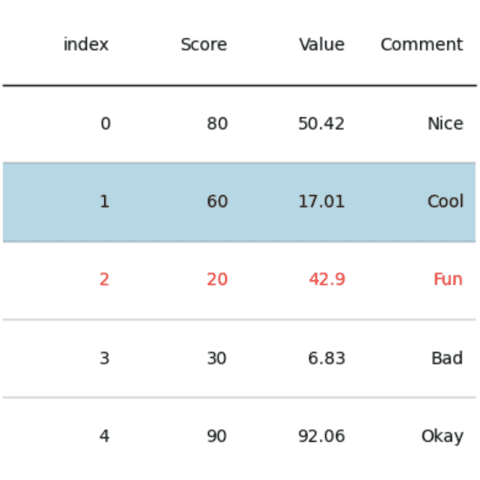
Task: Click the Comment column header
Action: click(422, 44)
